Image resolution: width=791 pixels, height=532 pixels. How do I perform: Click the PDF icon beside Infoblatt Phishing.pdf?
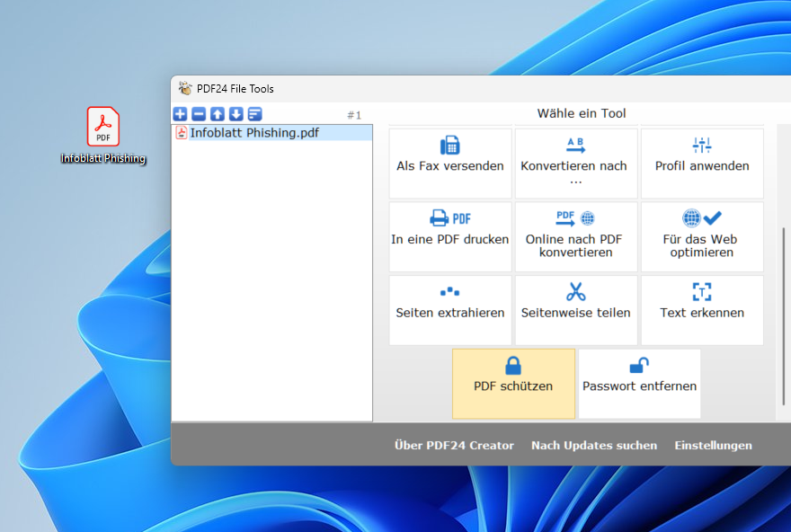[181, 133]
